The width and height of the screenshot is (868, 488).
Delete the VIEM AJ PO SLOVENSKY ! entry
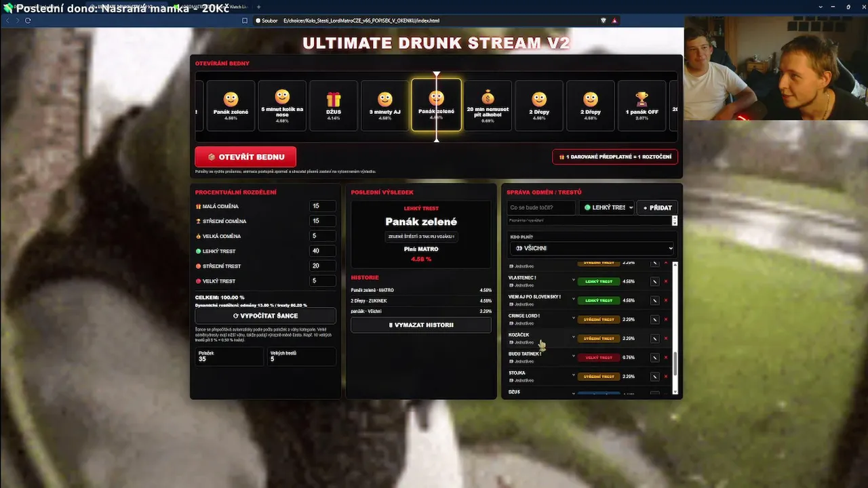[x=666, y=300]
